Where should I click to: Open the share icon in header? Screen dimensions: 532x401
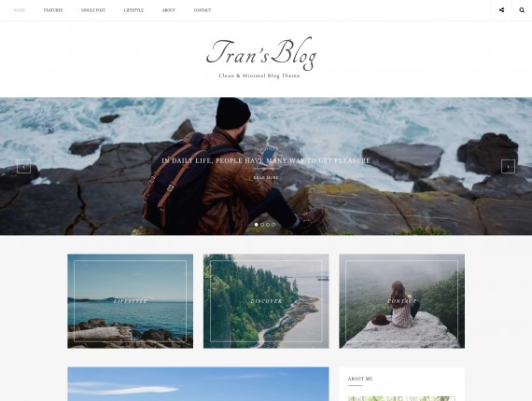tap(501, 10)
